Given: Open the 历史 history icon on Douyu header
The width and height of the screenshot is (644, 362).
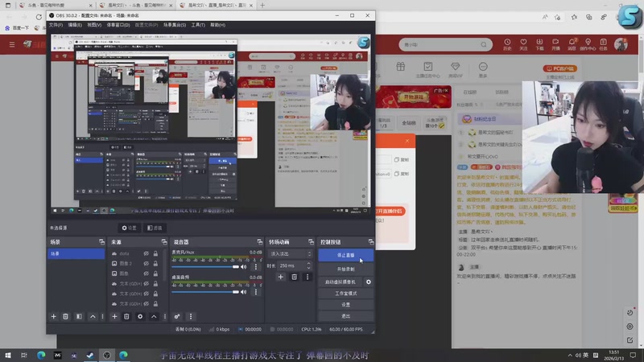Looking at the screenshot, I should (507, 44).
